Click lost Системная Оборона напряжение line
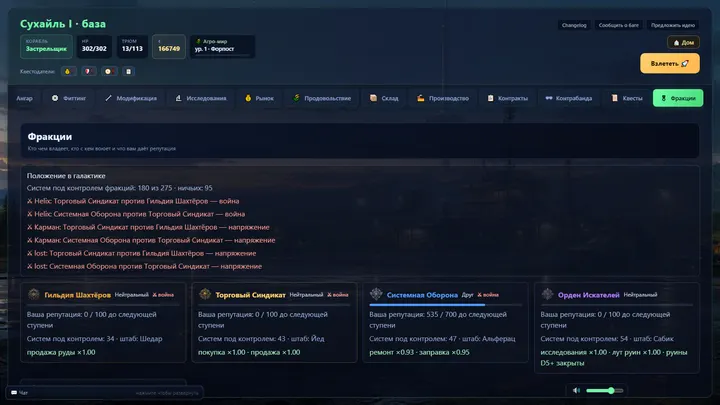 (x=144, y=266)
